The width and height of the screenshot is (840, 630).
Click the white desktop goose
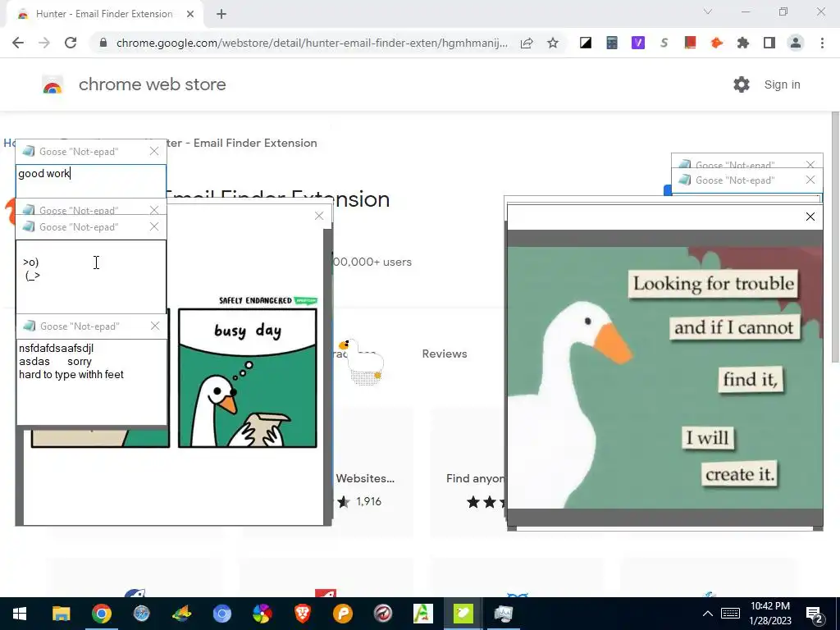click(x=362, y=362)
